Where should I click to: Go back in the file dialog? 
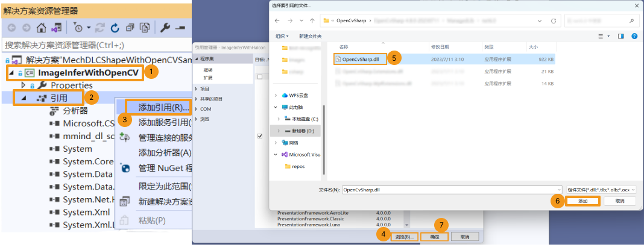point(277,20)
